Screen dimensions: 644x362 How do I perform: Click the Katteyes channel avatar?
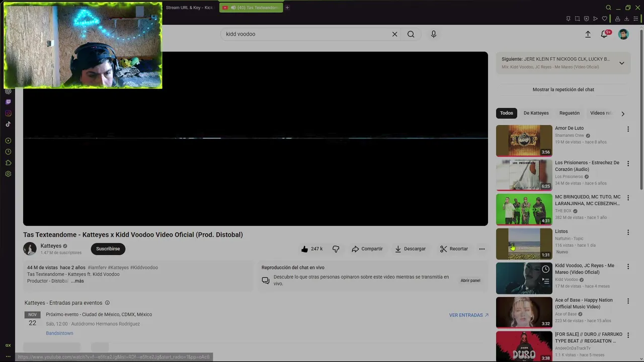pyautogui.click(x=30, y=249)
